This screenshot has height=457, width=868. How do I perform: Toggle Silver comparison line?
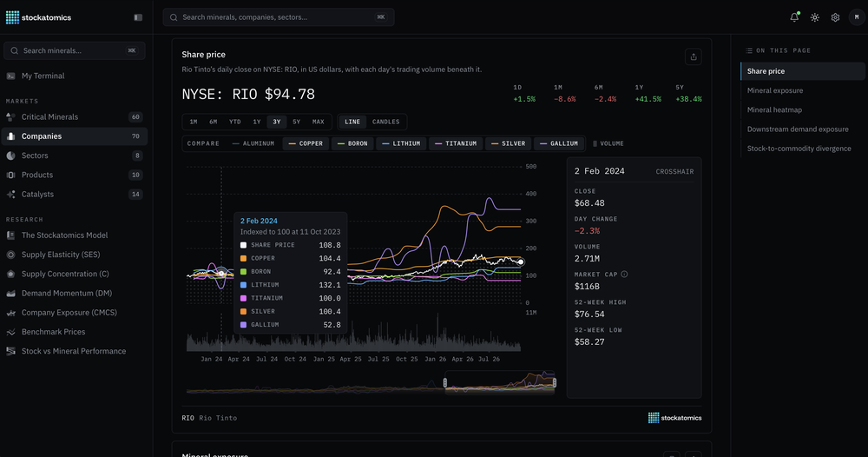tap(508, 143)
